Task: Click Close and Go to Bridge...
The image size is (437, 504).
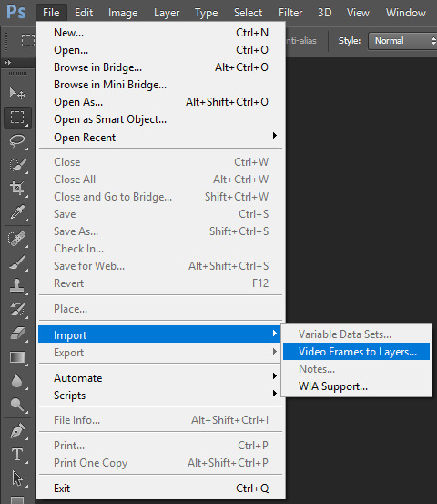Action: (x=160, y=197)
